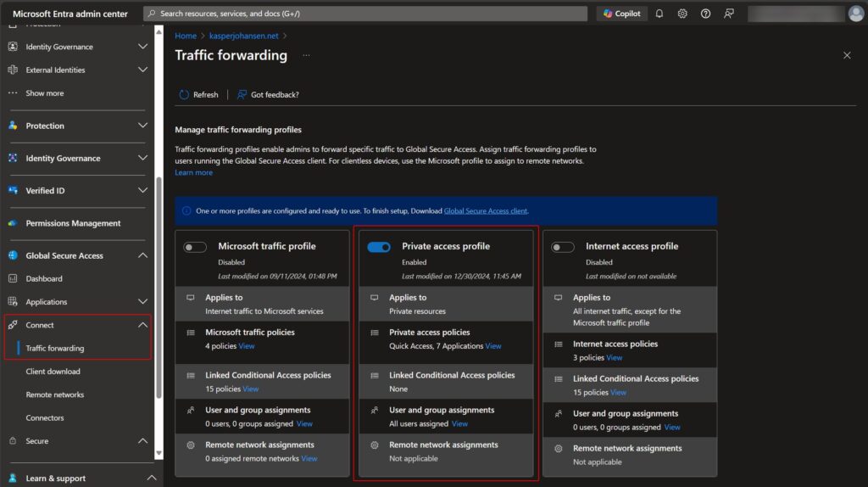Close the Traffic forwarding blade
Viewport: 868px width, 487px height.
click(847, 55)
